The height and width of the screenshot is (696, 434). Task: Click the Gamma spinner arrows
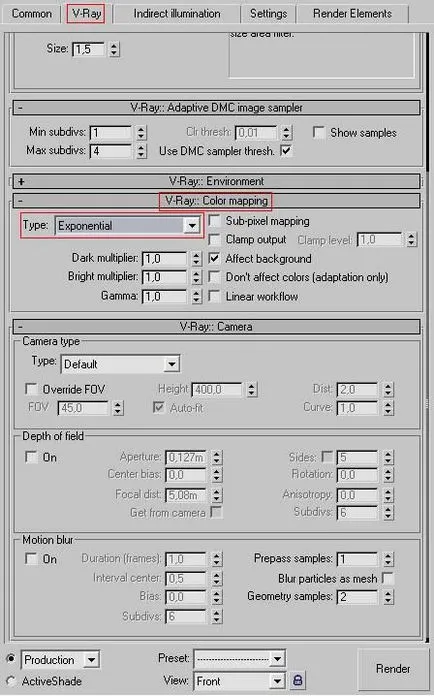(196, 297)
